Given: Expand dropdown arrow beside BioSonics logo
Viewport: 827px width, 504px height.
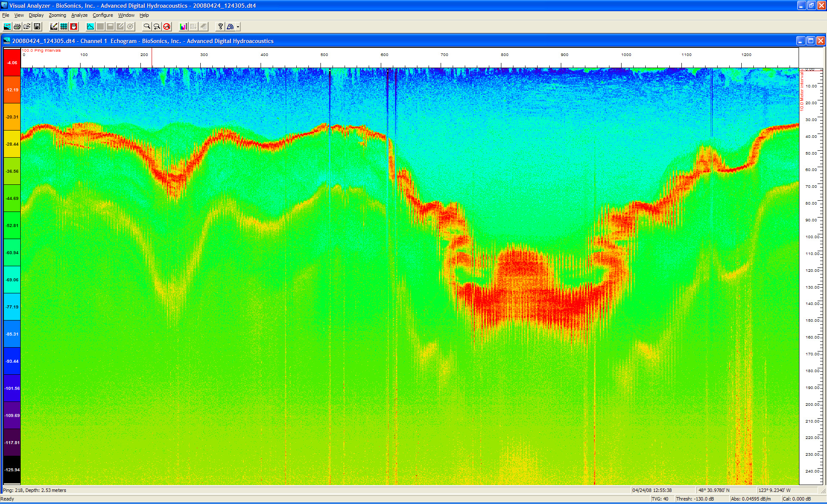Looking at the screenshot, I should (238, 27).
